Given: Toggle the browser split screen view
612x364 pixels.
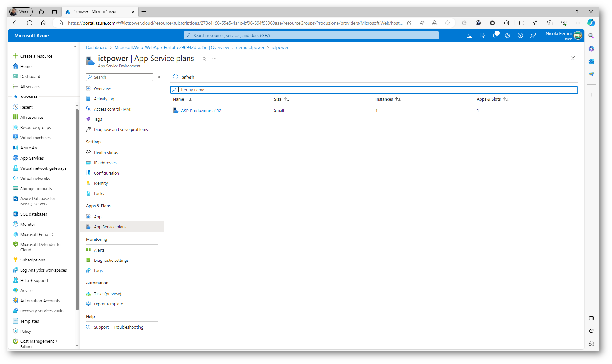Looking at the screenshot, I should pos(522,23).
